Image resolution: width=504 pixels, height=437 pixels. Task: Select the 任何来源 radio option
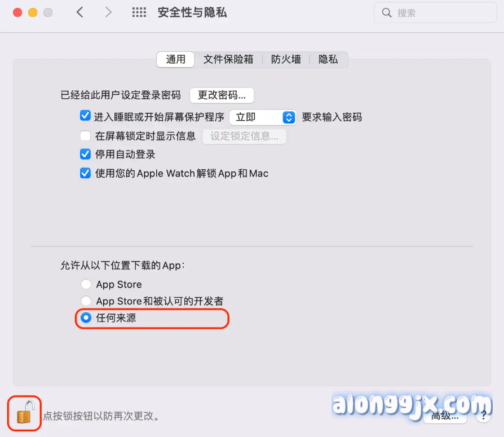coord(86,317)
